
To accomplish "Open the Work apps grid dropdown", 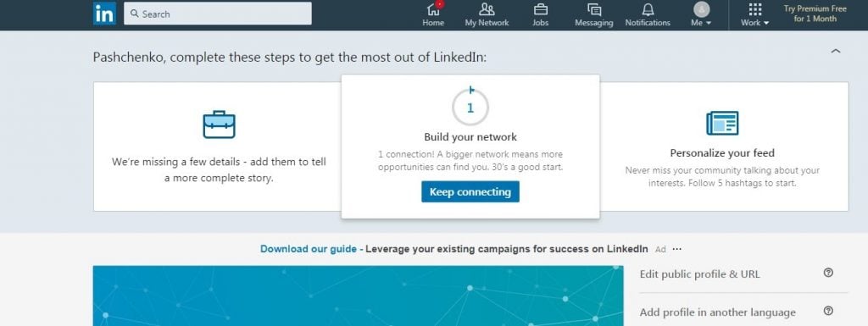I will [755, 15].
